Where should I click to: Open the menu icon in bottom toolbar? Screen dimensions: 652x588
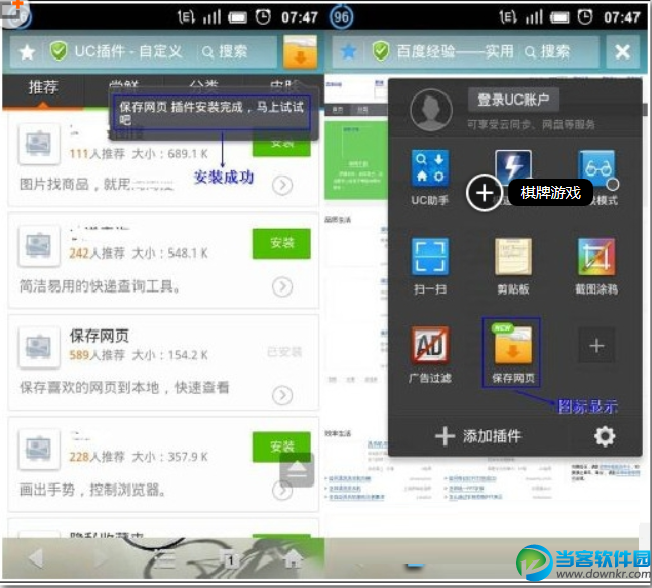(x=164, y=560)
